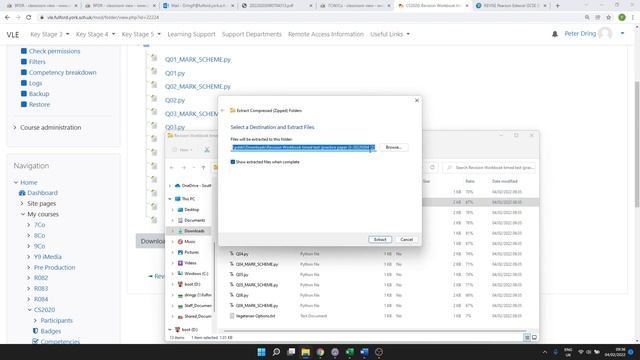Open the Peter Dring user menu arrow
The width and height of the screenshot is (640, 360).
[622, 33]
